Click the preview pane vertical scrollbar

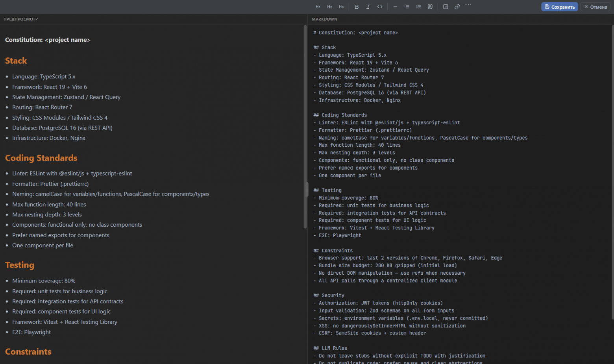click(x=305, y=126)
